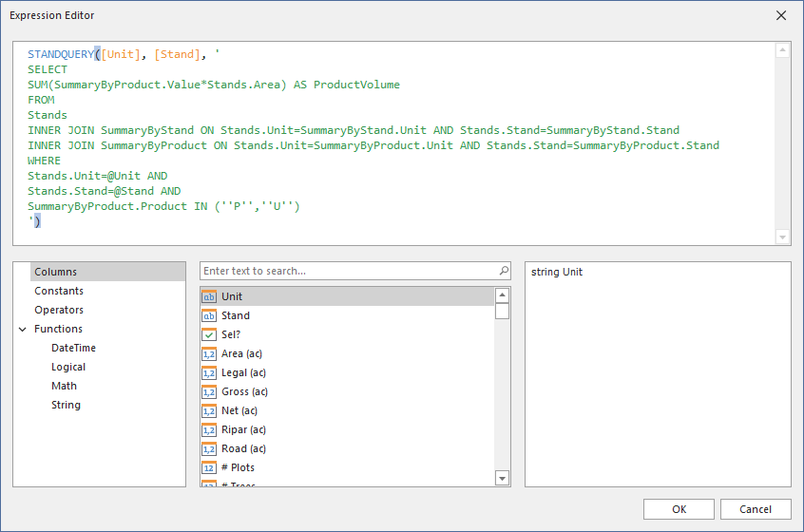The height and width of the screenshot is (532, 804).
Task: Select the Constants category
Action: [x=59, y=291]
